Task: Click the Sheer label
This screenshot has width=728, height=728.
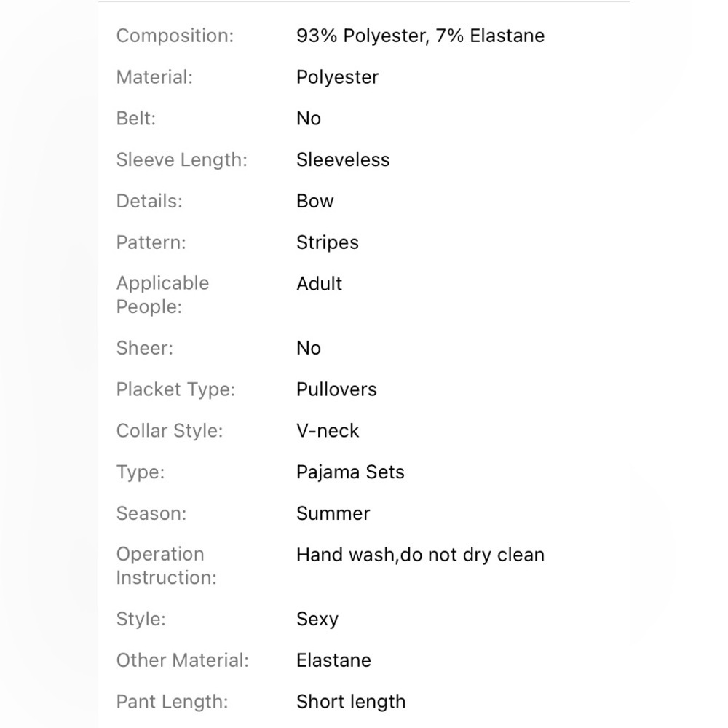Action: click(x=144, y=348)
